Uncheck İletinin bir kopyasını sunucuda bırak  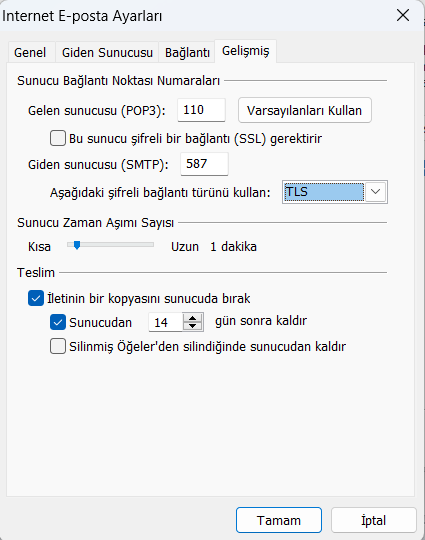pos(36,298)
